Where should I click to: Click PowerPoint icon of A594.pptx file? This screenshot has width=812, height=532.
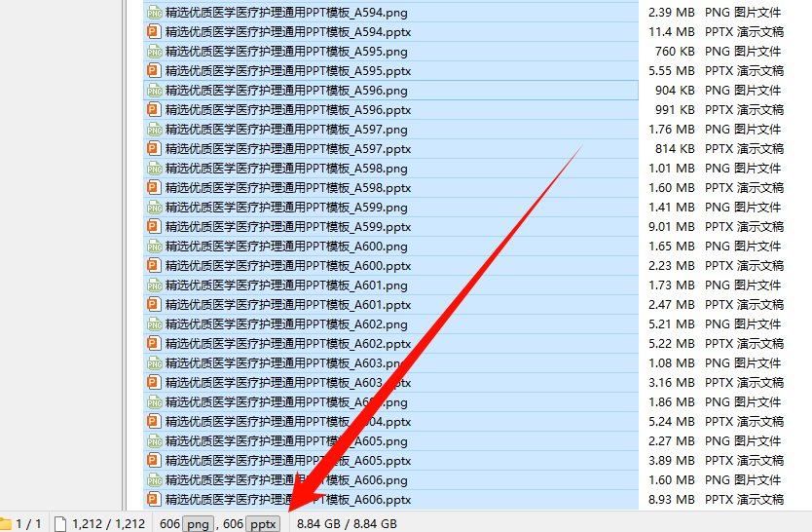click(155, 32)
